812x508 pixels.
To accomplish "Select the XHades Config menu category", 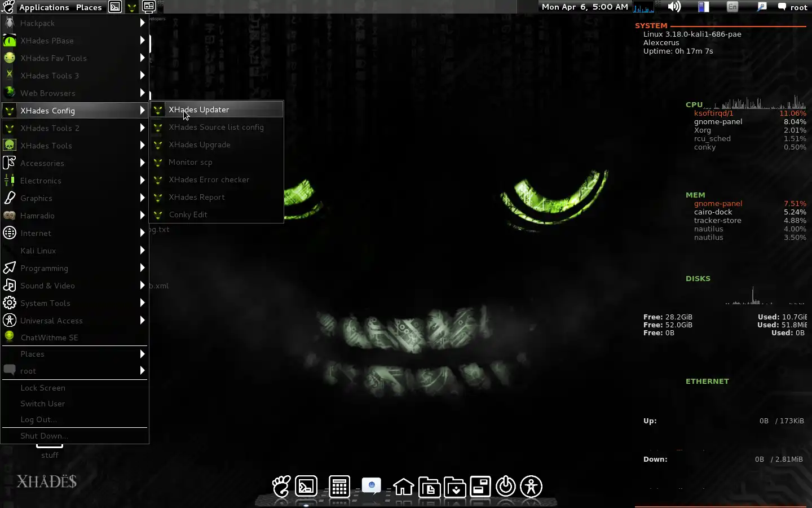I will coord(74,111).
